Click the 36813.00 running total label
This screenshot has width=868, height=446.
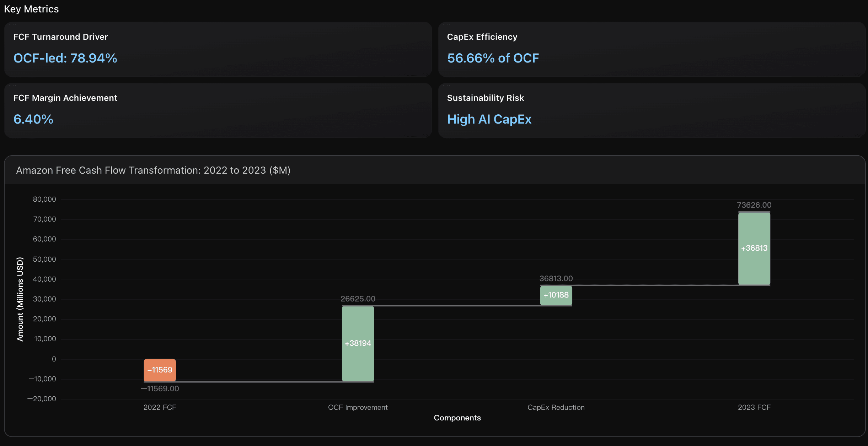click(556, 279)
